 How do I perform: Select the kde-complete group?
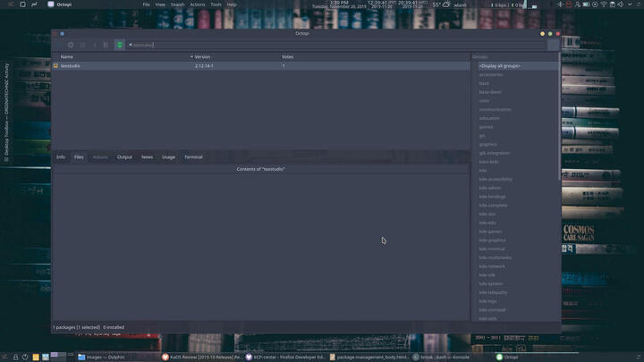[493, 206]
